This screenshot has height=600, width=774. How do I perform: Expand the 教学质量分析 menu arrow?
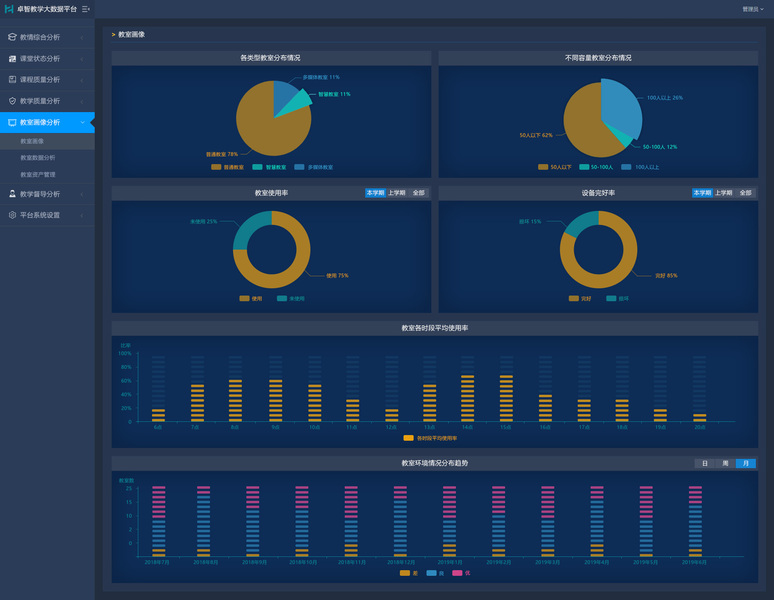[x=82, y=101]
